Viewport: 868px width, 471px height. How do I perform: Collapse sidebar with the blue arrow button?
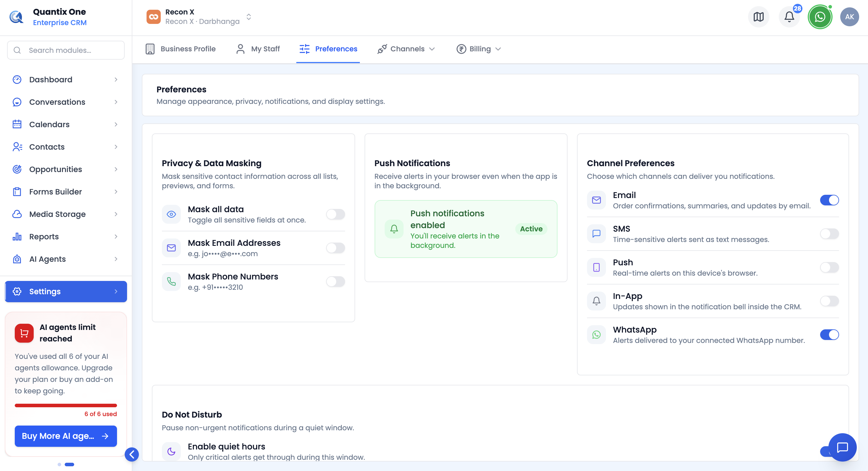point(132,454)
